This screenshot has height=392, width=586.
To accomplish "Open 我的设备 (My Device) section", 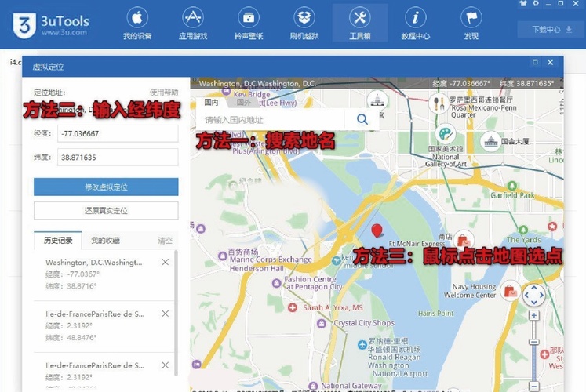I will [x=137, y=24].
